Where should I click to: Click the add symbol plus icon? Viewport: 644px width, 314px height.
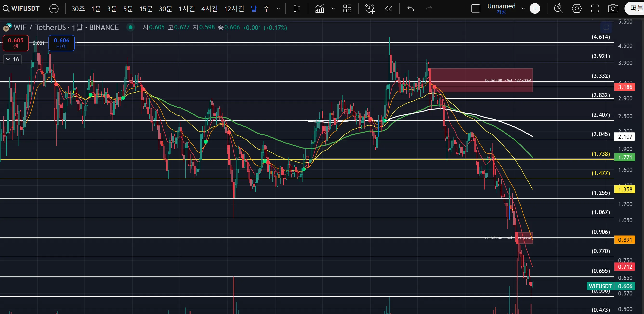coord(54,9)
